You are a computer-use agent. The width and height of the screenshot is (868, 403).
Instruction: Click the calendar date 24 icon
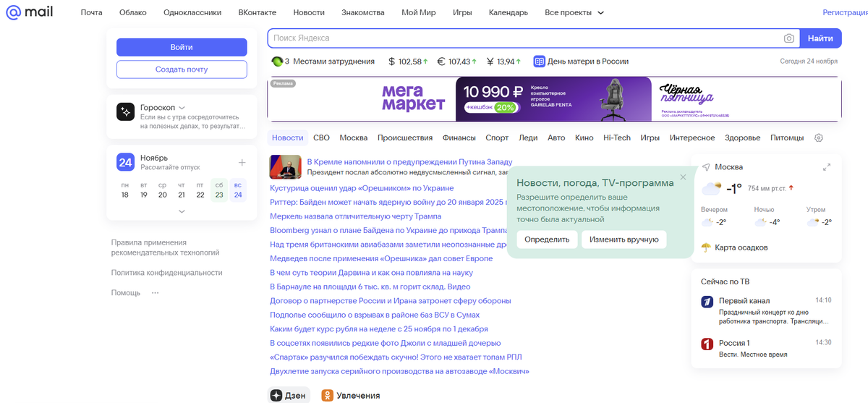[x=126, y=162]
